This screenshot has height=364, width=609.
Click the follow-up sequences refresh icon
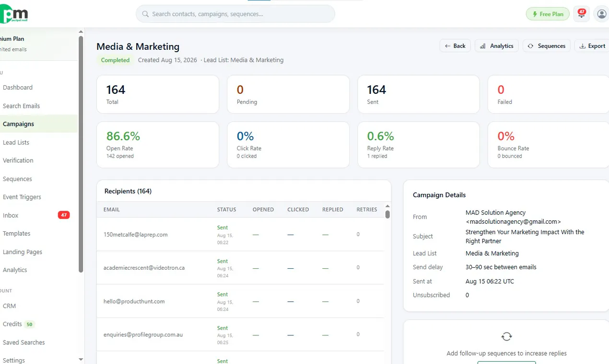pos(507,337)
